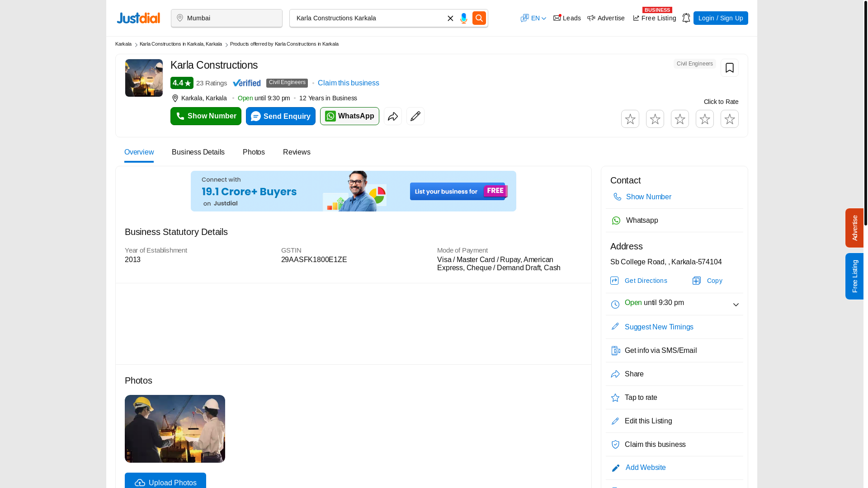The image size is (868, 488).
Task: Click the Get Directions arrow icon
Action: tap(614, 281)
